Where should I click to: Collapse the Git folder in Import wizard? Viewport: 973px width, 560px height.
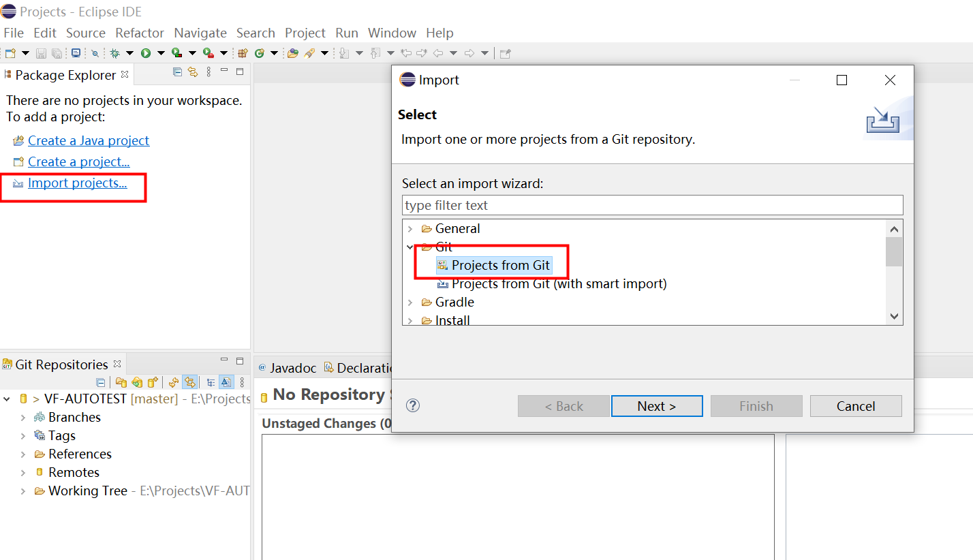(410, 247)
